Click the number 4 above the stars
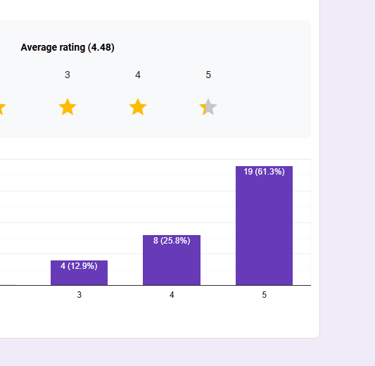 [138, 75]
